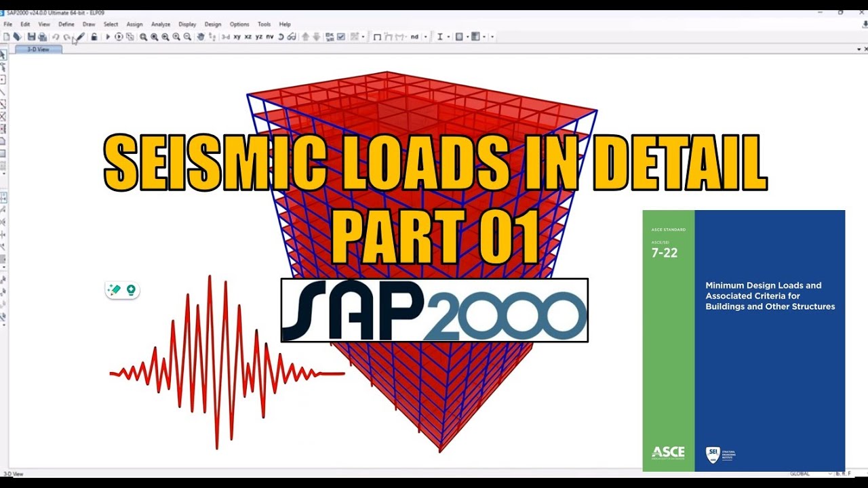Open the Define menu
The image size is (868, 488).
point(66,24)
